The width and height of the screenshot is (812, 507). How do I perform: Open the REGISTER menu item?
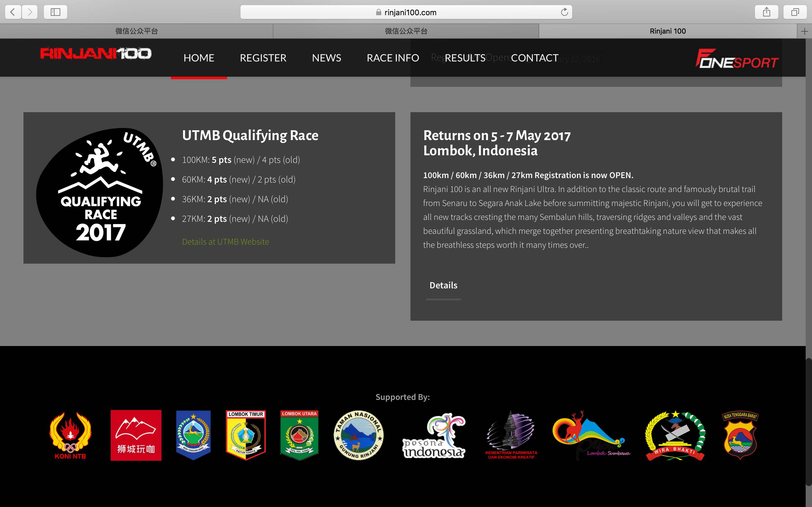pos(263,58)
